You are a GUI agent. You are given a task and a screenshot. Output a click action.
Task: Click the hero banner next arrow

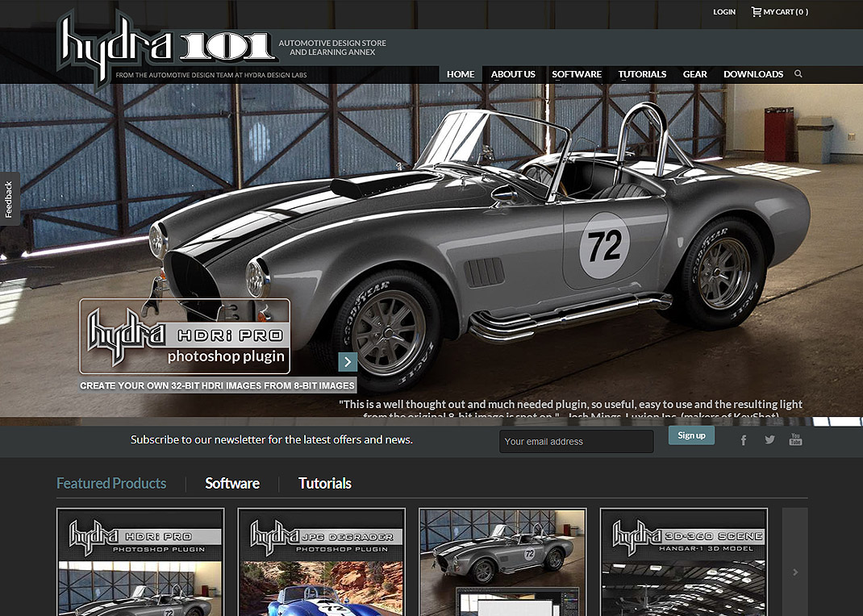coord(348,362)
